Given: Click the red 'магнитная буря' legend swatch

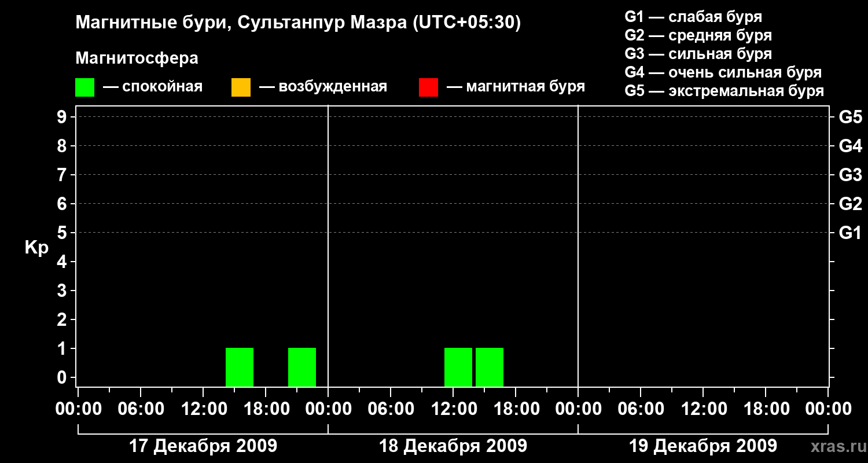Looking at the screenshot, I should coord(428,87).
